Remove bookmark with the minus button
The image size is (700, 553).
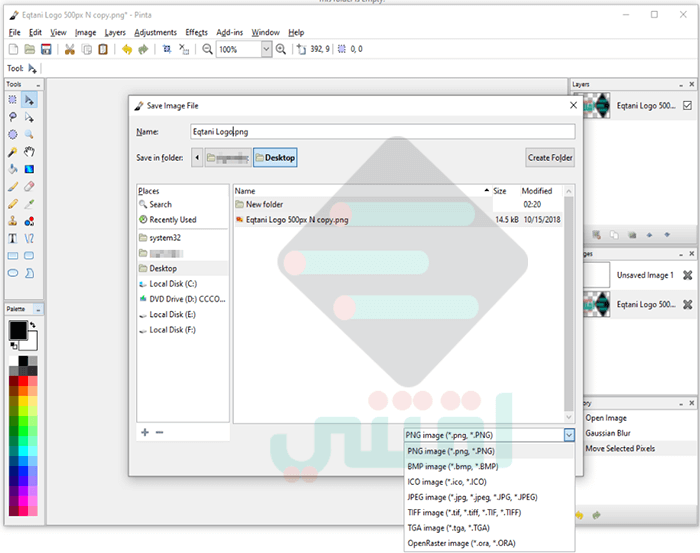coord(159,432)
